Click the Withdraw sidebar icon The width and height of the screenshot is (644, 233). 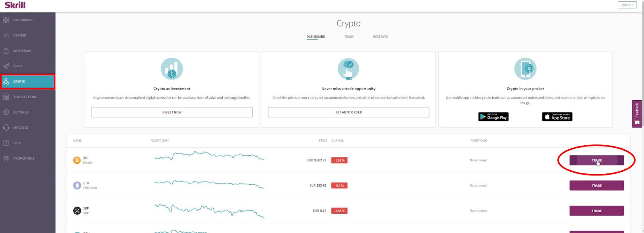click(x=6, y=51)
